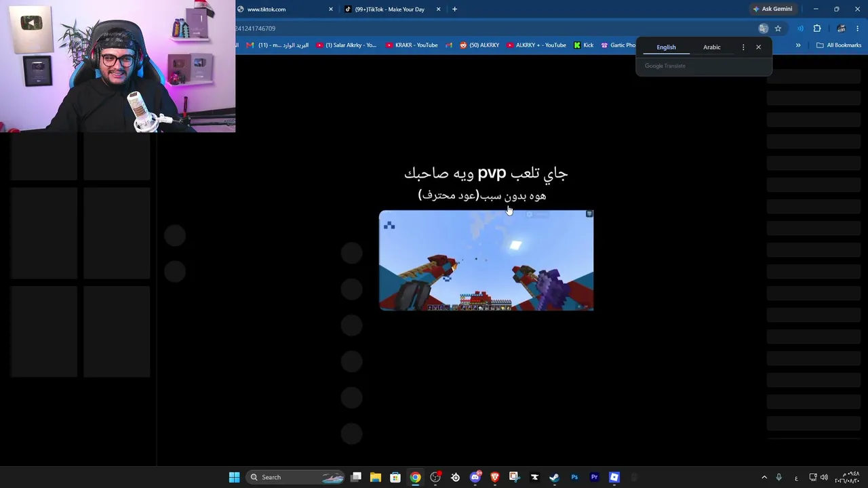Open CapCut from the taskbar
This screenshot has width=868, height=488.
[x=534, y=477]
